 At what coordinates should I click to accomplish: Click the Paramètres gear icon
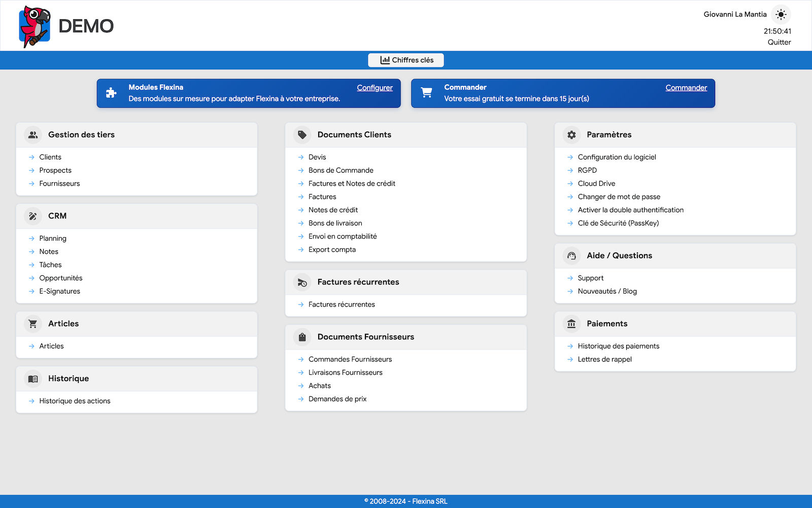(571, 135)
